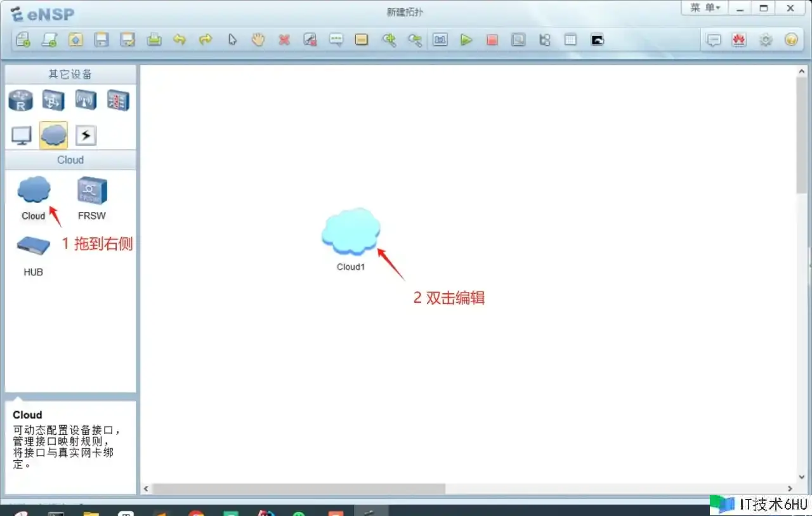The height and width of the screenshot is (516, 812).
Task: Choose the WLAN wireless device category
Action: (86, 100)
